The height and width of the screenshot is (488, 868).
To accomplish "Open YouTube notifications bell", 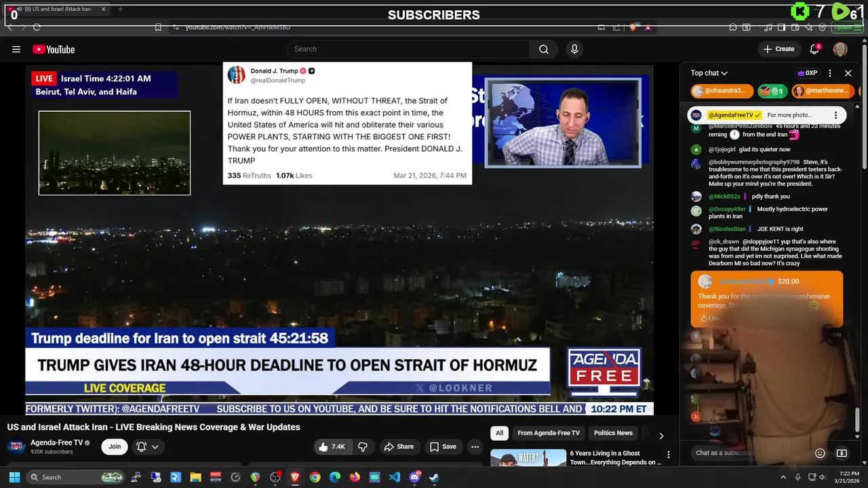I will [815, 49].
